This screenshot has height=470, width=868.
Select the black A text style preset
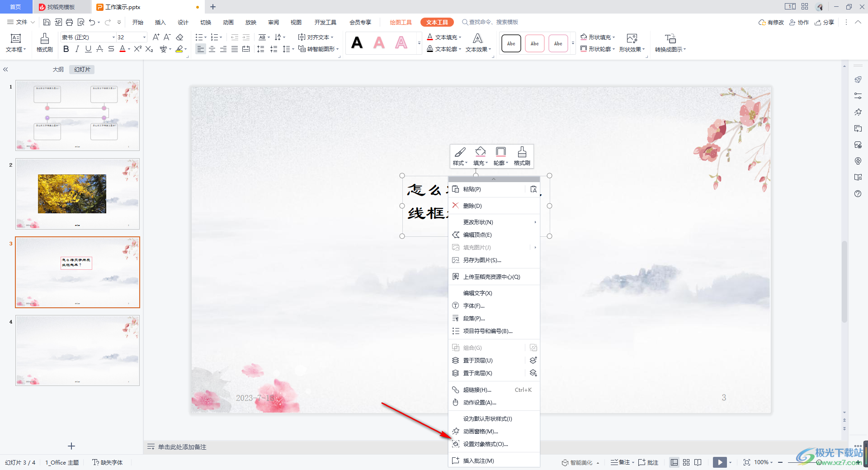[357, 43]
